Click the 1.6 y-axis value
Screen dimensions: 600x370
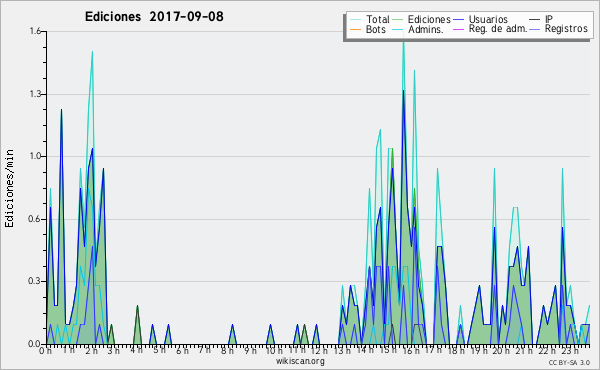pos(35,31)
